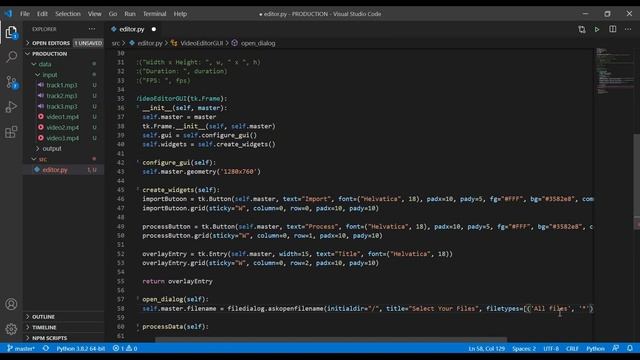Click the Synchronize Changes icon in the status bar
Screen dimensions: 640x360
pyautogui.click(x=46, y=349)
